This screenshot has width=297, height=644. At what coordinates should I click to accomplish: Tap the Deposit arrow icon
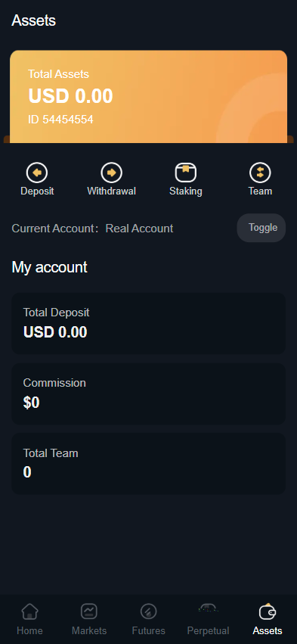tap(37, 173)
